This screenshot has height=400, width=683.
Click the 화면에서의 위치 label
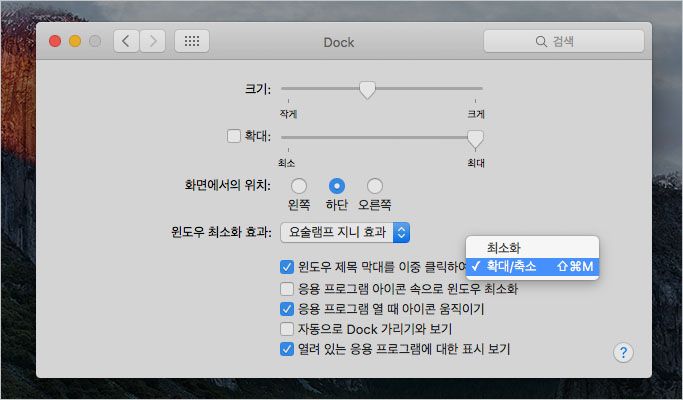tap(228, 185)
